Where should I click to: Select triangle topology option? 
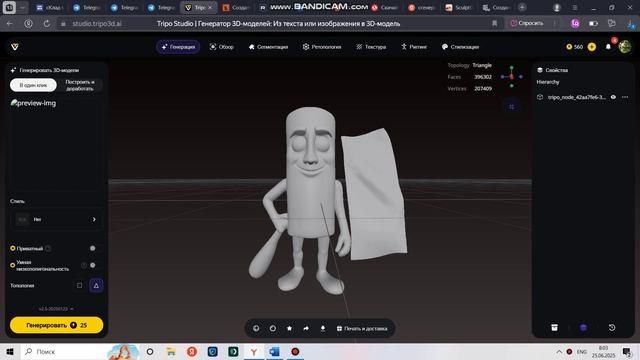tap(96, 285)
